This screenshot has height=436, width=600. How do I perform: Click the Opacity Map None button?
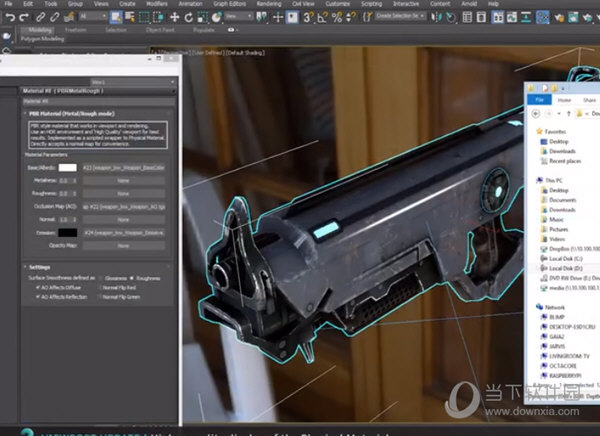click(123, 246)
